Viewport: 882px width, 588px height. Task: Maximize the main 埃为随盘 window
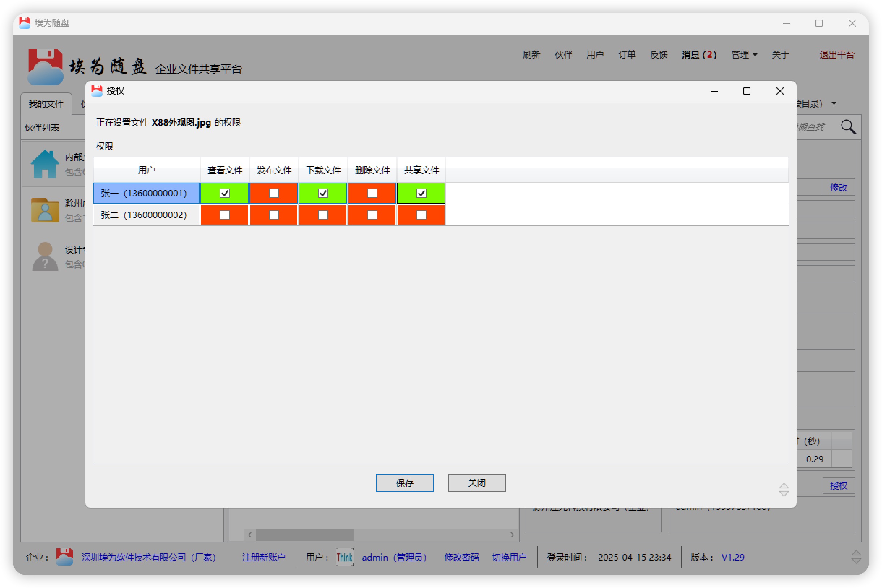coord(819,23)
